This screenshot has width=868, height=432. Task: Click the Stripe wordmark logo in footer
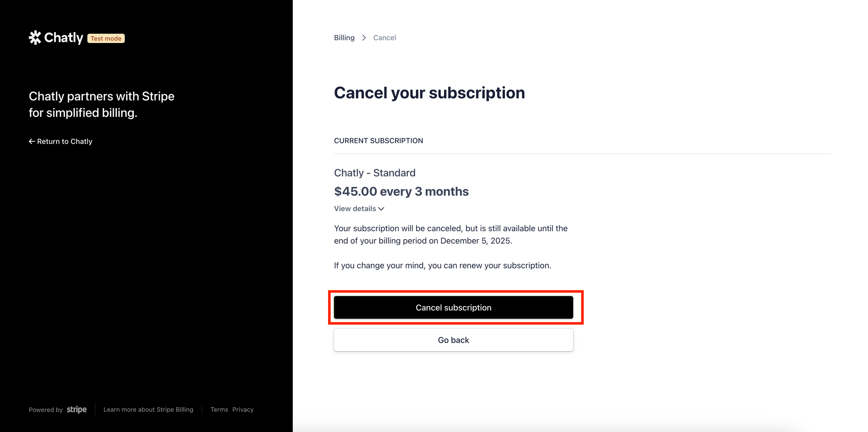(x=76, y=409)
